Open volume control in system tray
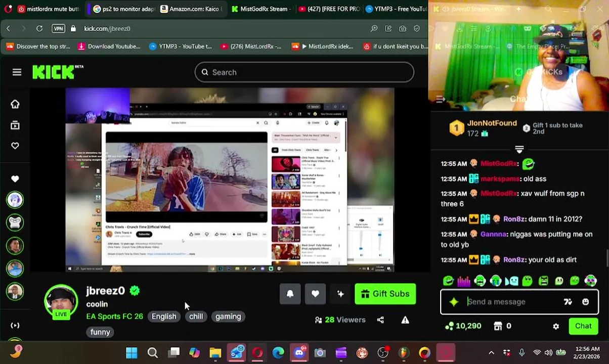The width and height of the screenshot is (609, 364). (549, 352)
